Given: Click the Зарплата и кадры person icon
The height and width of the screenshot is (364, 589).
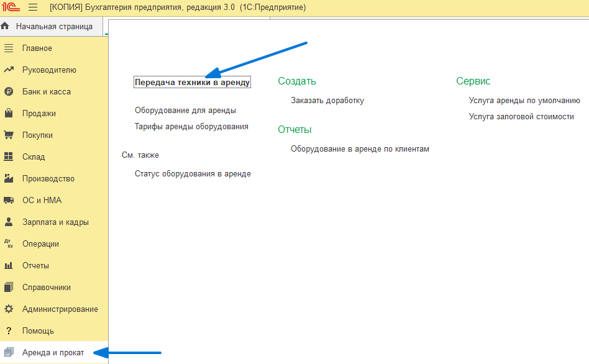Looking at the screenshot, I should [x=9, y=222].
